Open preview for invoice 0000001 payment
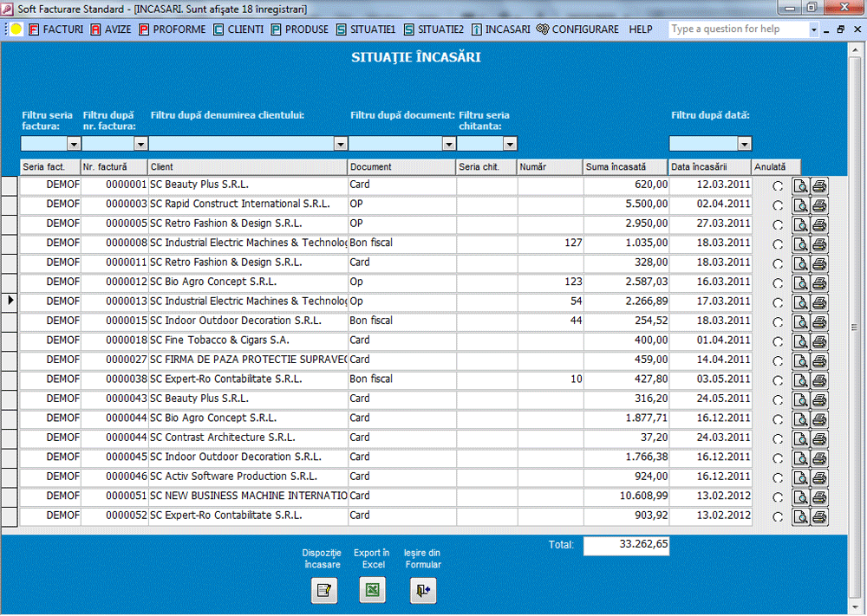 pyautogui.click(x=800, y=186)
